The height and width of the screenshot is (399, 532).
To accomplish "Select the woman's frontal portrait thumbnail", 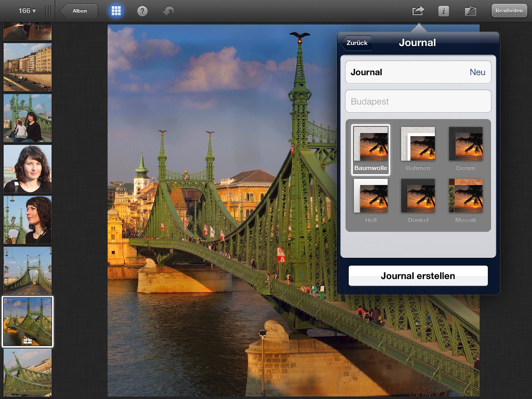I will pyautogui.click(x=28, y=169).
